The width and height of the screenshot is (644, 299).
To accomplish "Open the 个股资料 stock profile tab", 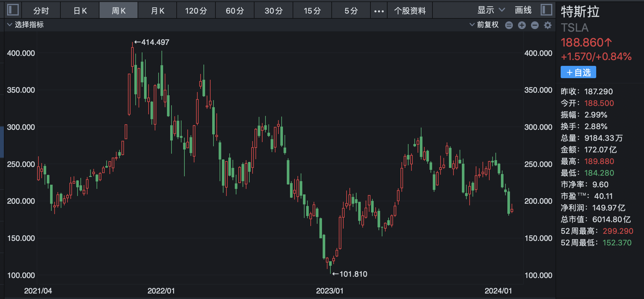I will [x=410, y=11].
